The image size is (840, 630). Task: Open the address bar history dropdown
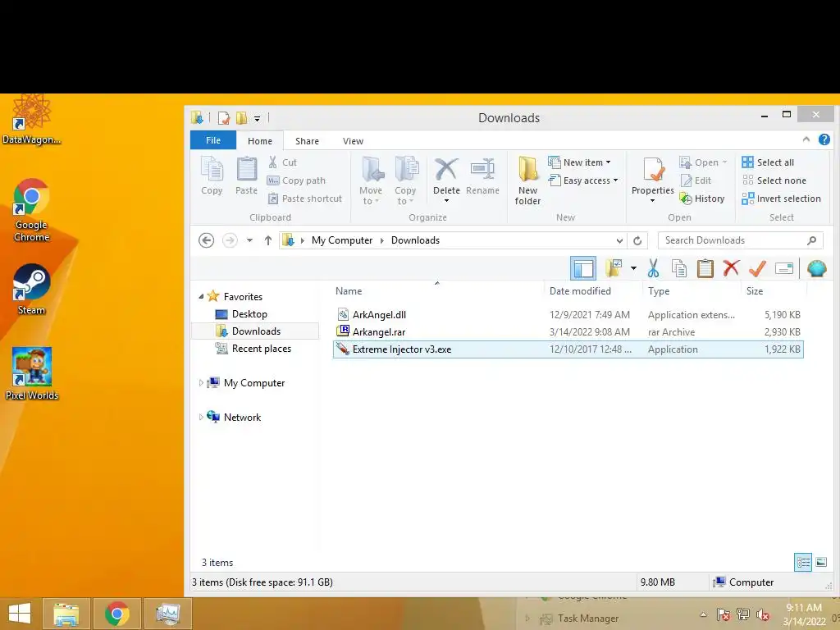pos(620,240)
